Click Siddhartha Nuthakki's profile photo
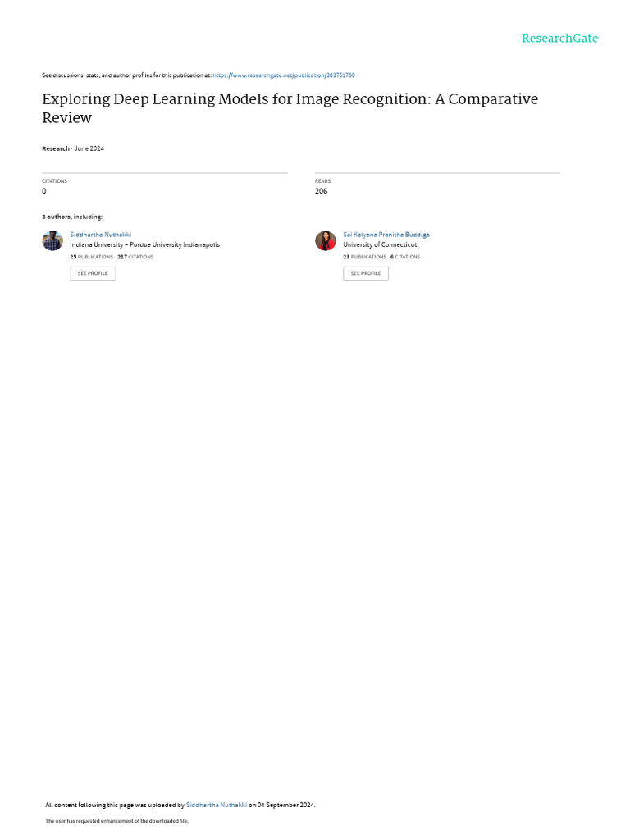 click(52, 240)
